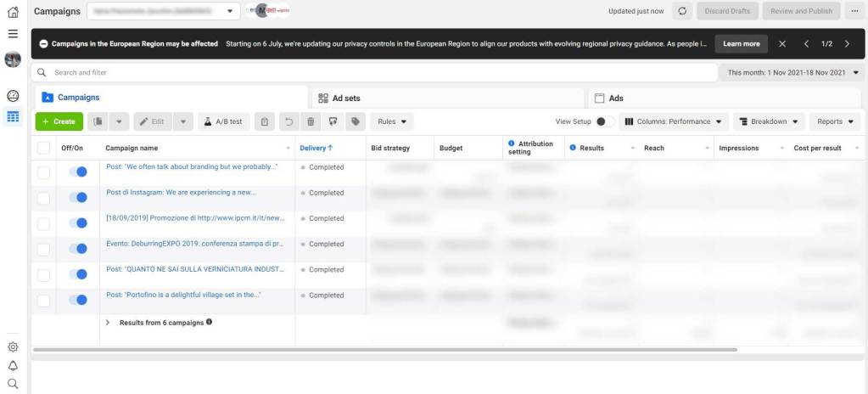Image resolution: width=868 pixels, height=394 pixels.
Task: Click the duplicate campaign icon
Action: point(98,121)
